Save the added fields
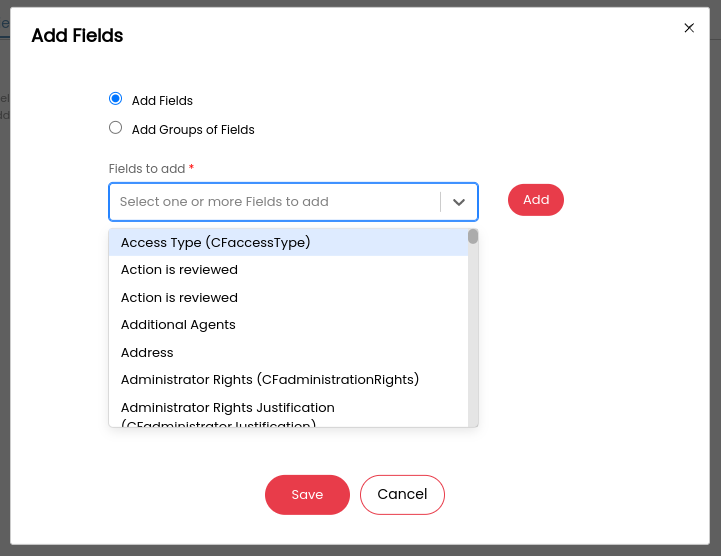Screen dimensions: 721x556 (307, 495)
